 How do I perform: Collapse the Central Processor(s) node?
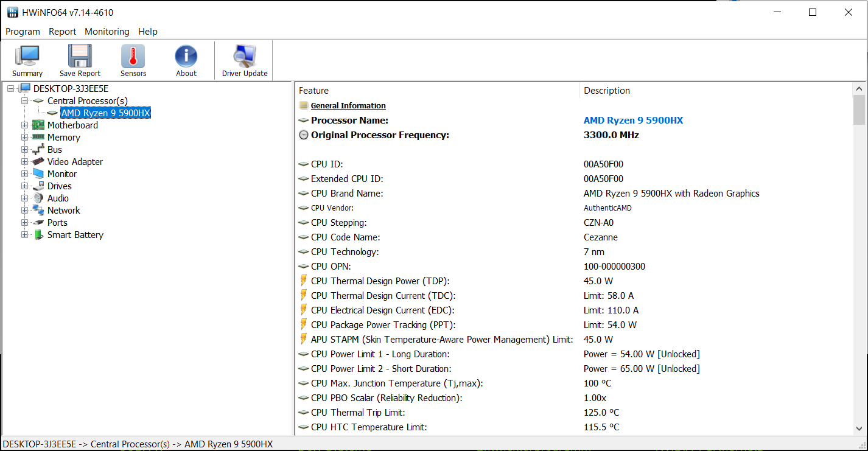point(25,101)
